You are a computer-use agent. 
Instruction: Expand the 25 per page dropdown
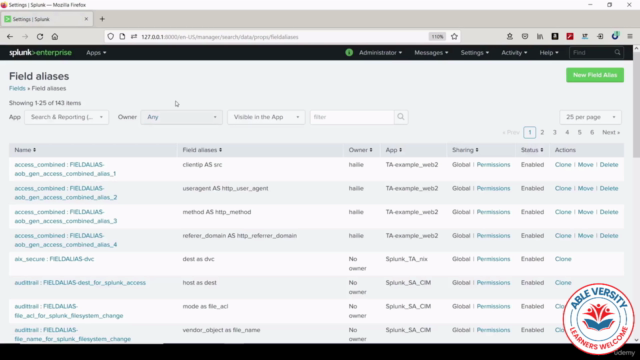tap(591, 117)
